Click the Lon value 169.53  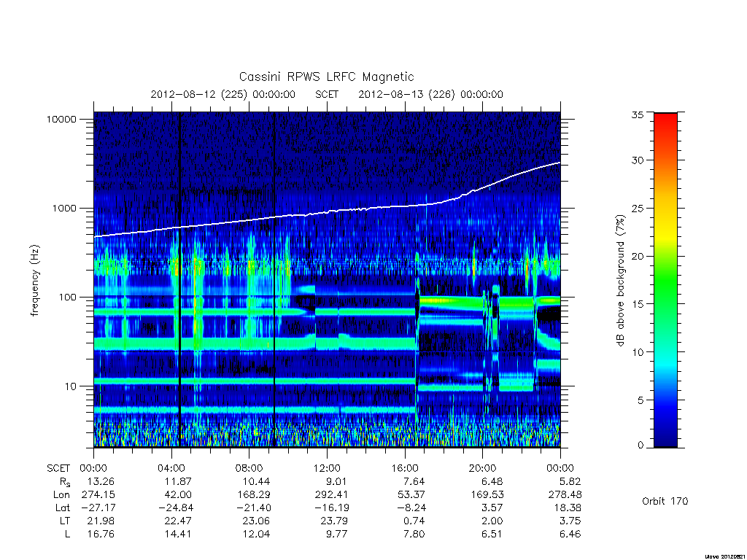[x=487, y=495]
